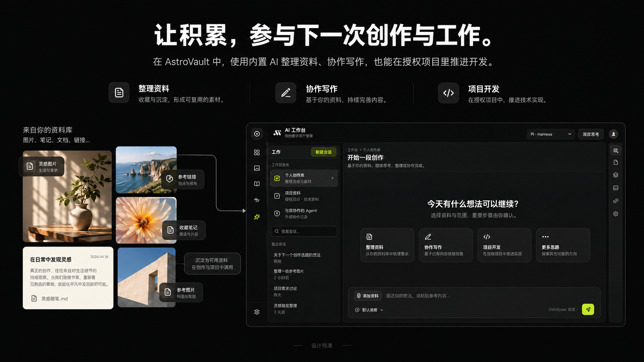The height and width of the screenshot is (362, 644).
Task: Focus the 搜索会话 search field
Action: coord(304,231)
